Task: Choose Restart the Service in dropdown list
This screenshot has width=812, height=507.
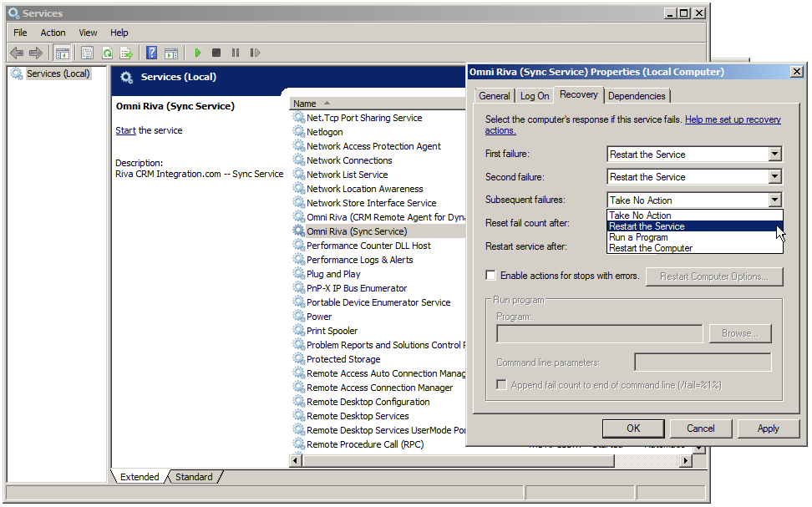Action: [694, 226]
